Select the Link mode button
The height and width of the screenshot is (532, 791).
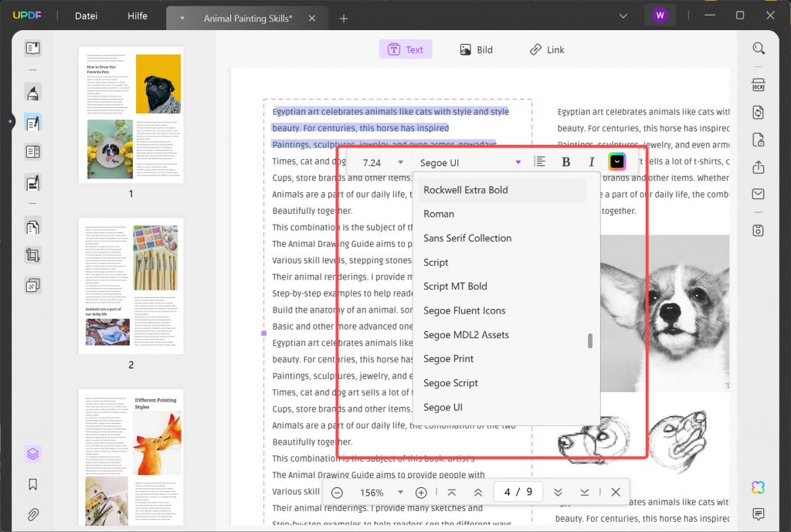pos(548,49)
